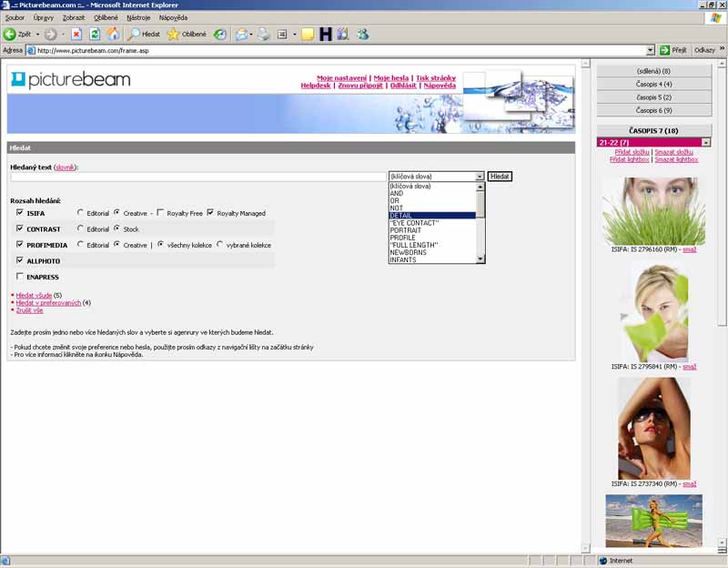The width and height of the screenshot is (728, 568).
Task: Click the Print icon in toolbar
Action: pos(264,34)
